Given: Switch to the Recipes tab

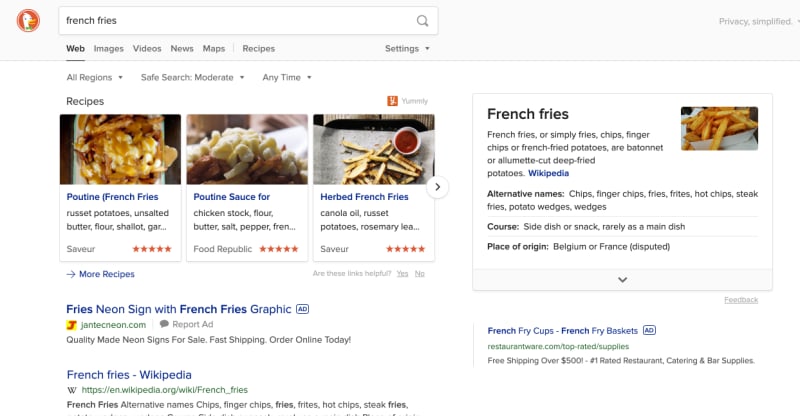Looking at the screenshot, I should (259, 48).
